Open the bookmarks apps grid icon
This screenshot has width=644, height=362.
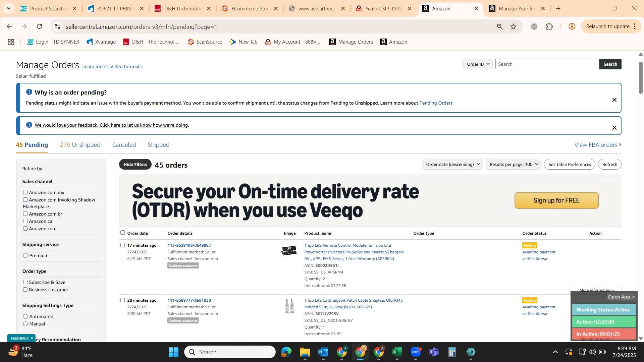coord(11,42)
